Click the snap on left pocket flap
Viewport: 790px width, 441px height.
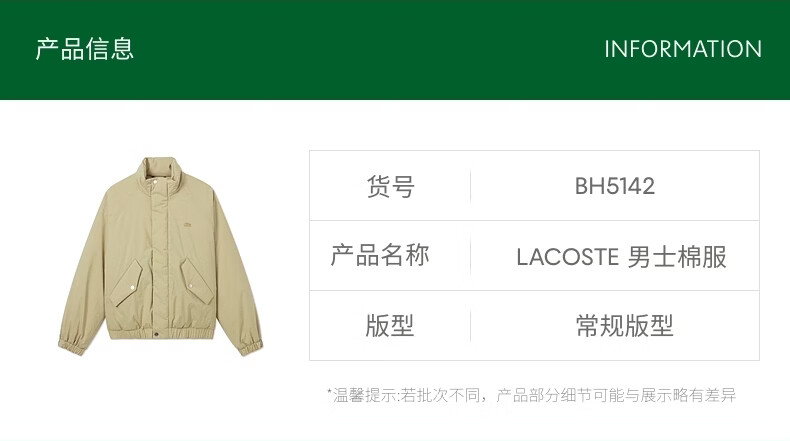(133, 287)
